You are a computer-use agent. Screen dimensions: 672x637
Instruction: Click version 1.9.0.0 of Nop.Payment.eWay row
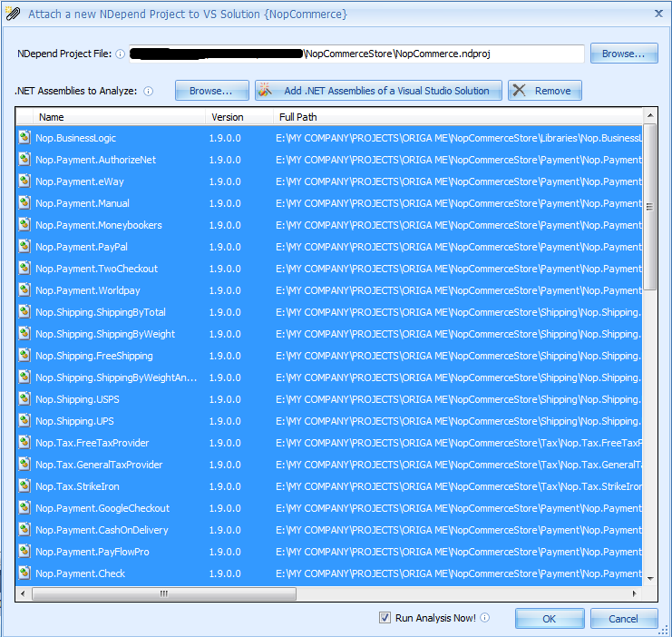tap(225, 181)
